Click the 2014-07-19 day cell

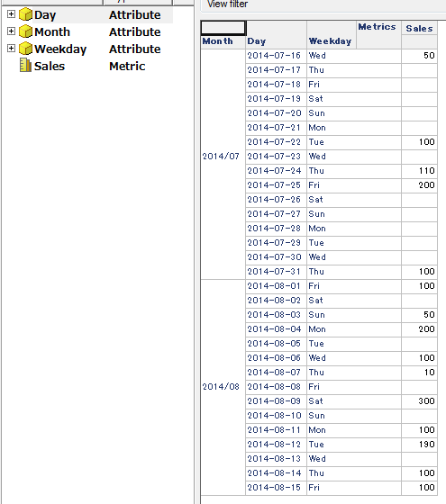click(x=276, y=99)
